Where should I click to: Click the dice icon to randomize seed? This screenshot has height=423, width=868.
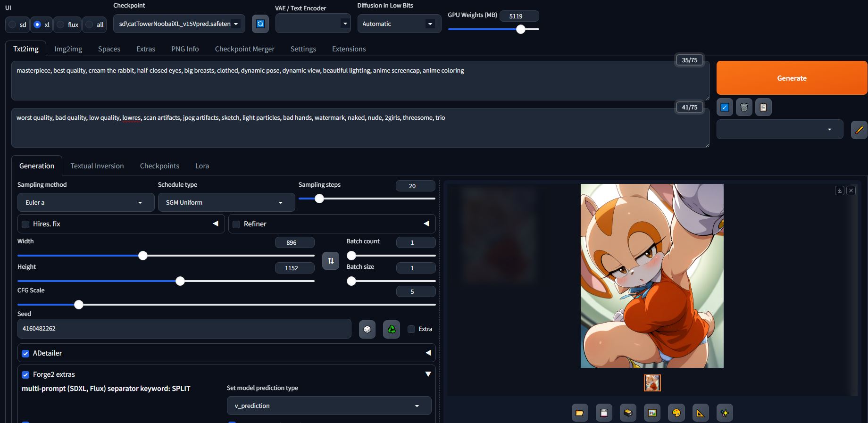tap(367, 329)
